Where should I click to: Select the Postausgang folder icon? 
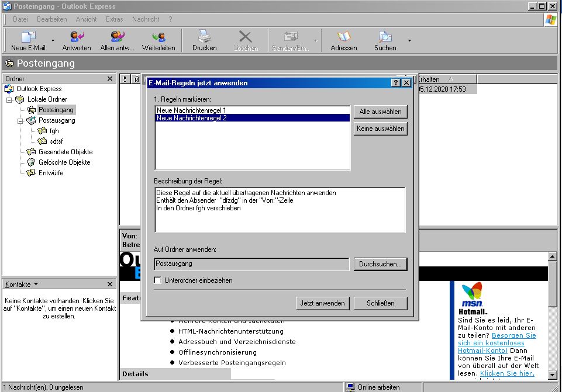point(31,120)
